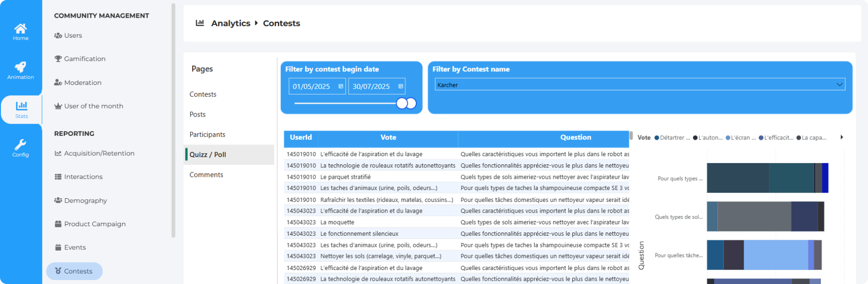This screenshot has height=284, width=868.
Task: Toggle the L'écran legend entry
Action: (x=741, y=138)
